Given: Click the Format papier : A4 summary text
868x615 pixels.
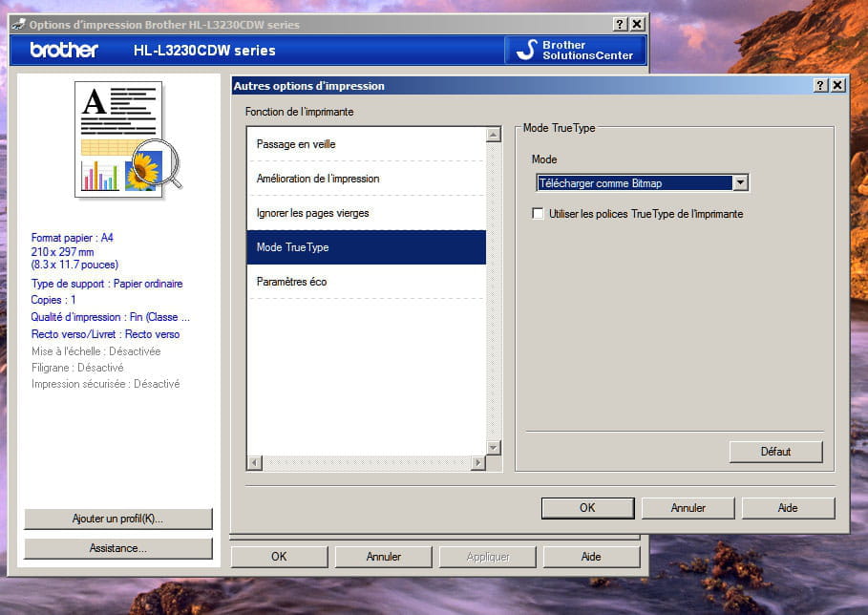Looking at the screenshot, I should pyautogui.click(x=72, y=238).
